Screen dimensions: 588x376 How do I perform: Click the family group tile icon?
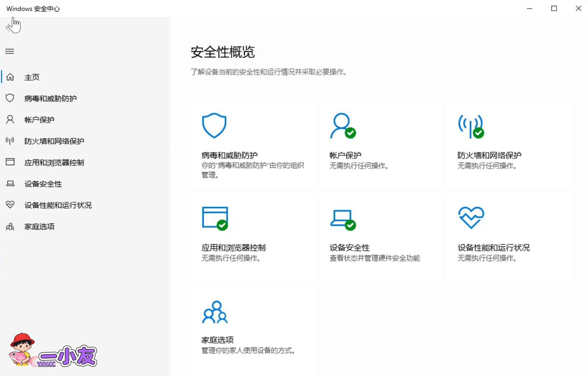tap(215, 312)
